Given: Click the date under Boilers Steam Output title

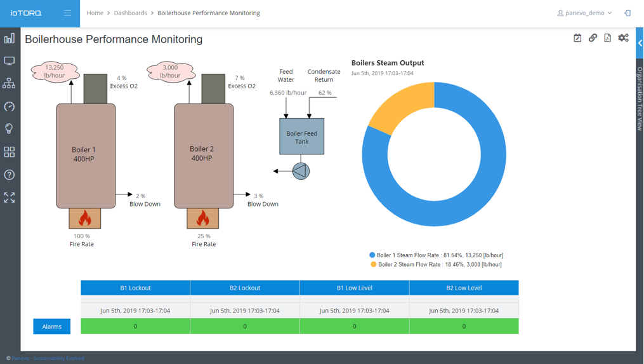Looking at the screenshot, I should click(383, 73).
